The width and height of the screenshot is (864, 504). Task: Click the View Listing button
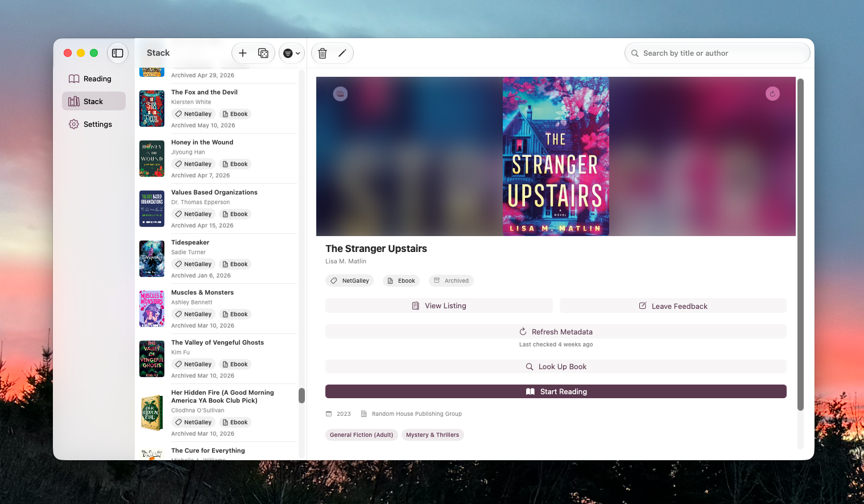click(439, 305)
